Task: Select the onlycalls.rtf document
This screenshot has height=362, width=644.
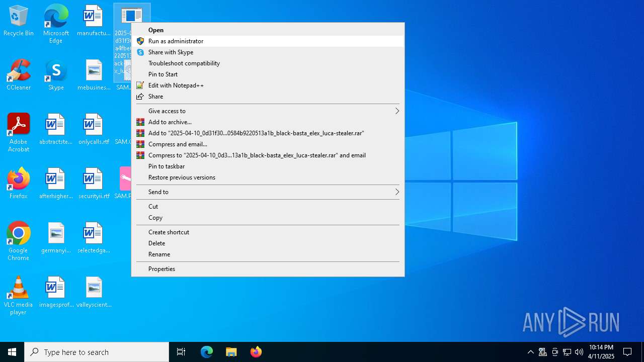Action: pyautogui.click(x=94, y=130)
